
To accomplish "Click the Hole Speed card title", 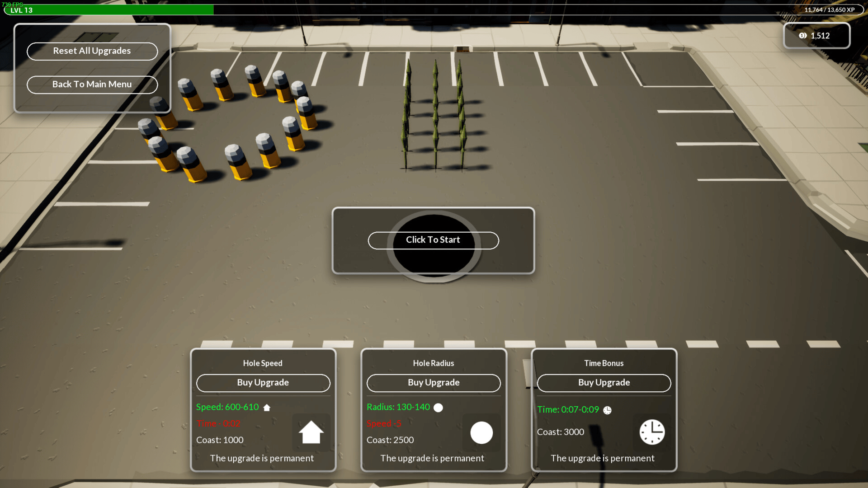I will tap(263, 363).
